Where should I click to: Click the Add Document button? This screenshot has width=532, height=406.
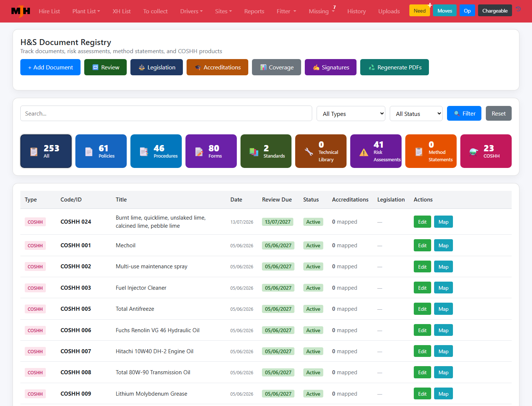pyautogui.click(x=50, y=67)
